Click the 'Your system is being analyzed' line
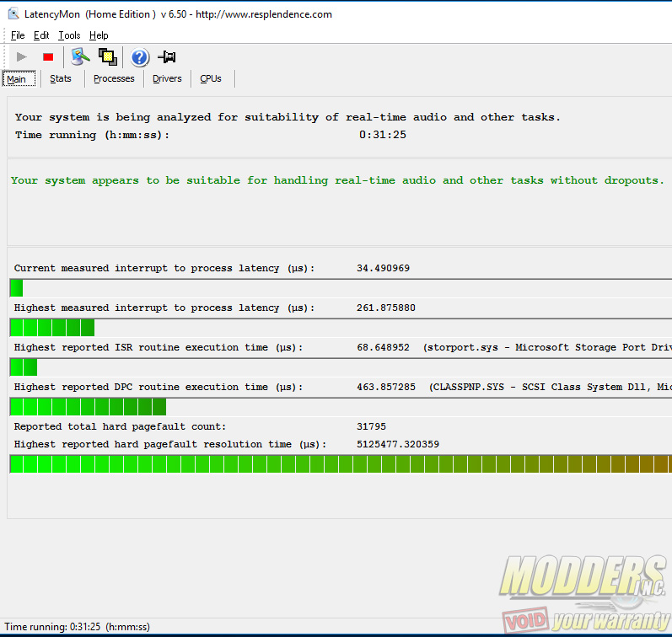 (288, 117)
